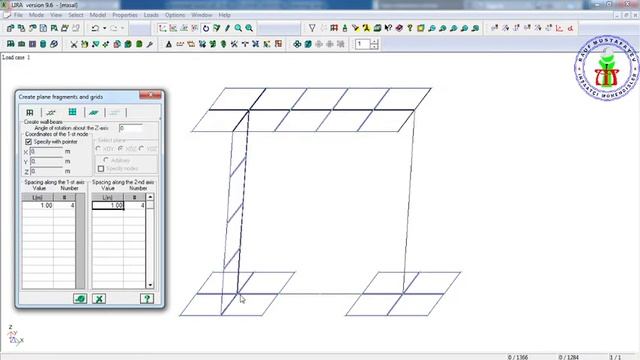640x360 pixels.
Task: Open the Model menu
Action: (x=98, y=15)
